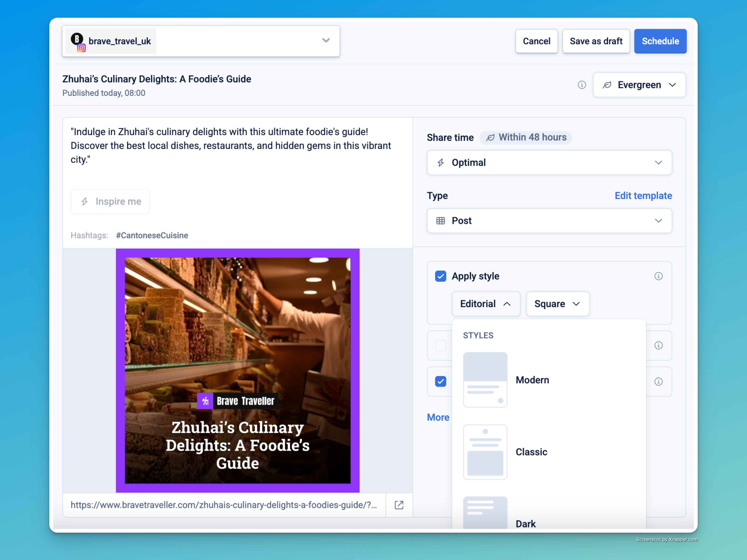Click the info icon beside the lower checked option
Viewport: 747px width, 560px height.
click(658, 381)
